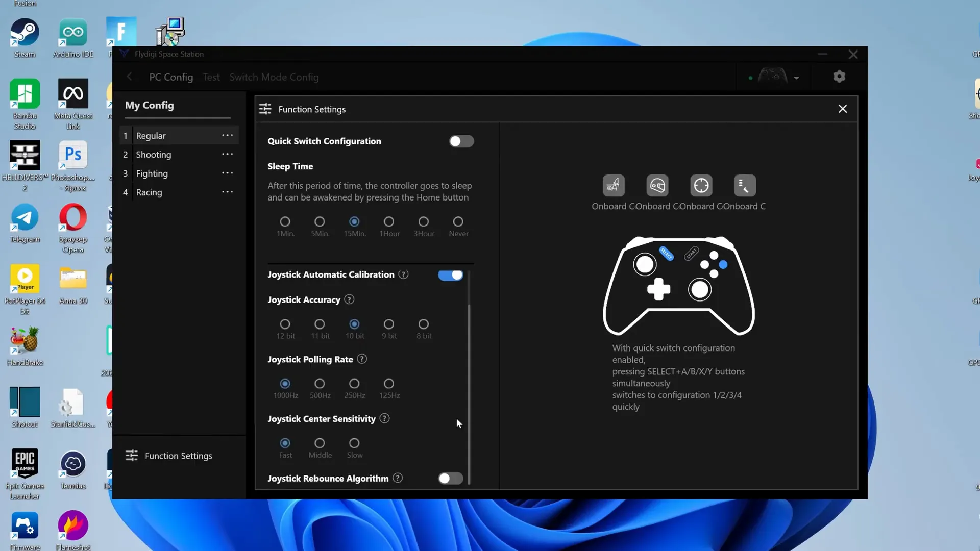Set sleep time to 1Min.
Viewport: 980px width, 551px height.
click(285, 221)
